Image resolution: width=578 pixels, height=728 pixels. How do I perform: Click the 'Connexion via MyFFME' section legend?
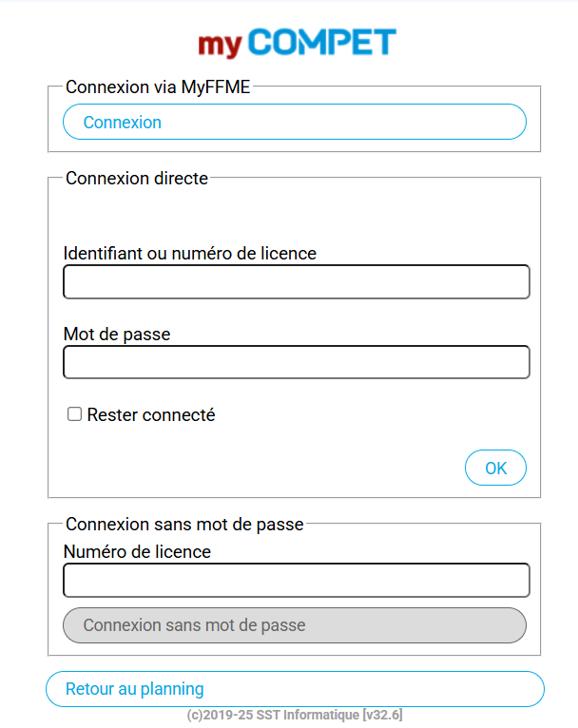[x=158, y=87]
